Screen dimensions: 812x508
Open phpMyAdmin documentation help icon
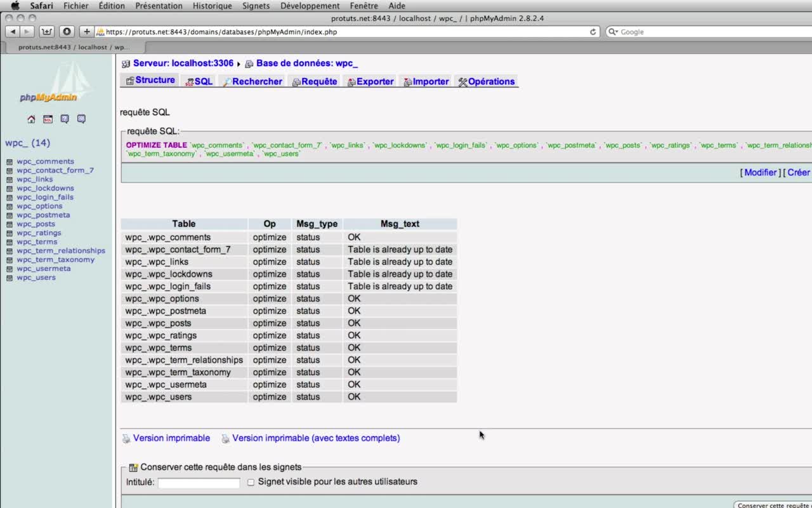tap(65, 119)
